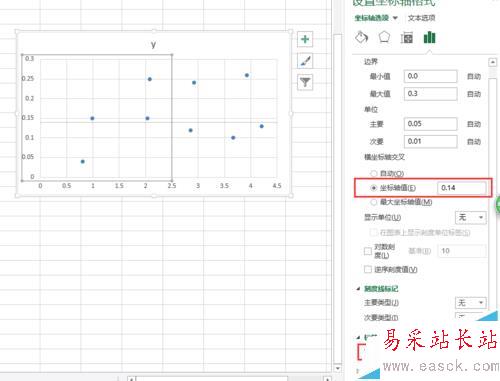Click the vertical axis label 0.25
500x381 pixels.
click(28, 78)
